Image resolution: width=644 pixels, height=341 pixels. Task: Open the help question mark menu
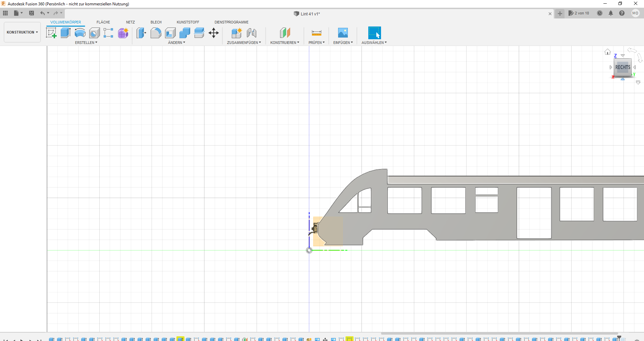(x=622, y=13)
